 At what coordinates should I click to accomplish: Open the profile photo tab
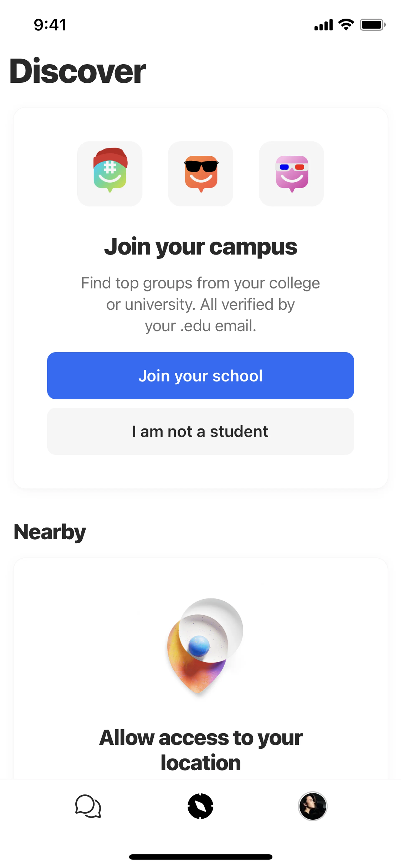point(312,806)
